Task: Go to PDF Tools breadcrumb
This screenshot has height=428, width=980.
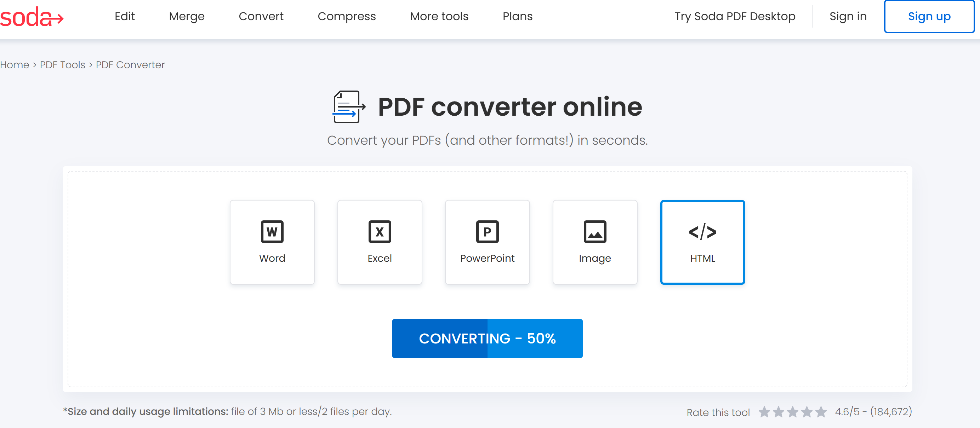Action: [62, 65]
